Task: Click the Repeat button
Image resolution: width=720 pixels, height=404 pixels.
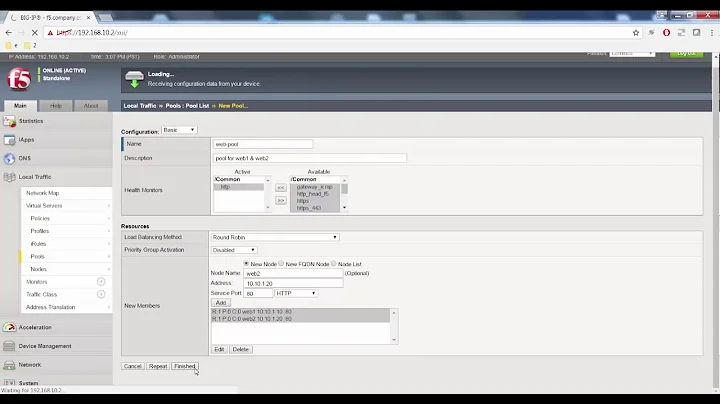Action: point(158,366)
